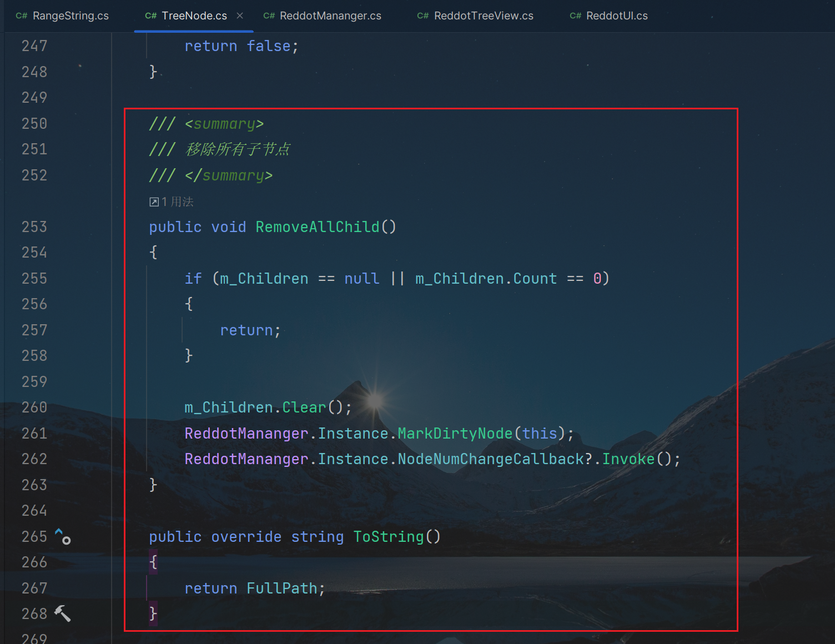Switch to the ReddotTreeView.cs tab
The width and height of the screenshot is (835, 644).
(x=475, y=16)
